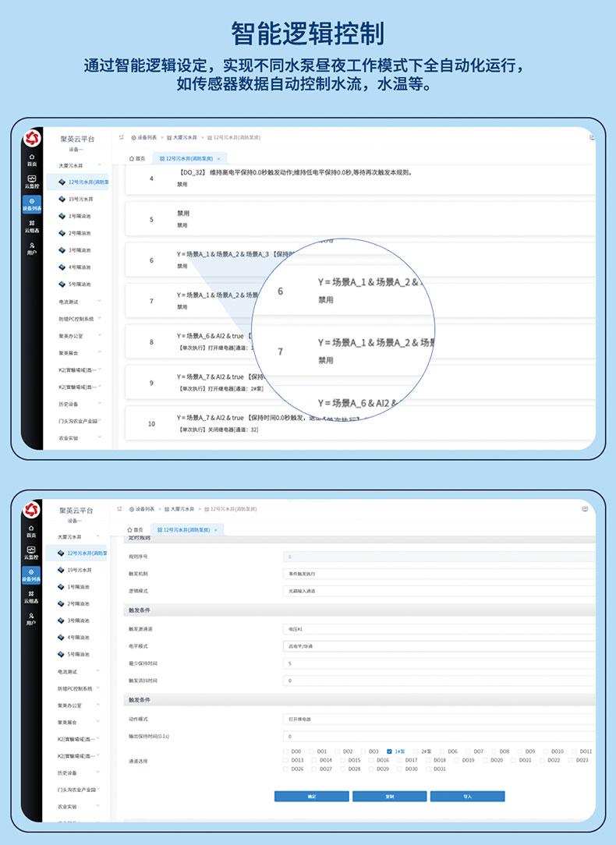Expand 聚英办公室 group in upper screenshot
The height and width of the screenshot is (845, 616).
pos(99,335)
